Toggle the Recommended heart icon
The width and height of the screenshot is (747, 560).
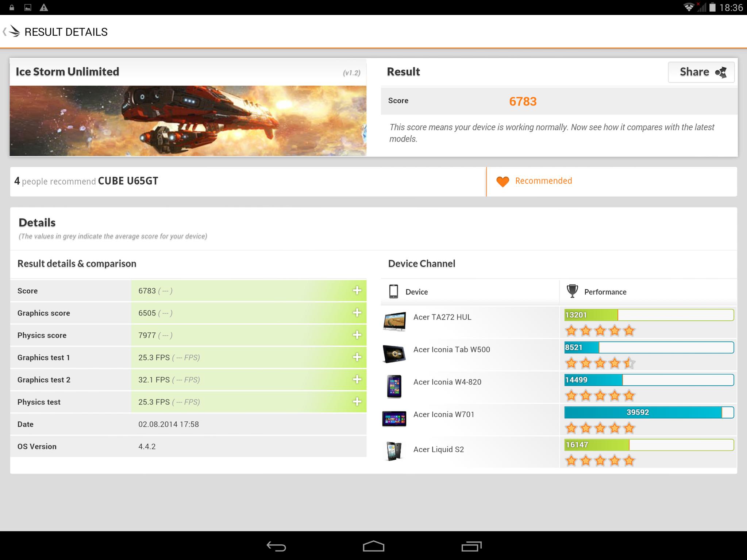[503, 181]
